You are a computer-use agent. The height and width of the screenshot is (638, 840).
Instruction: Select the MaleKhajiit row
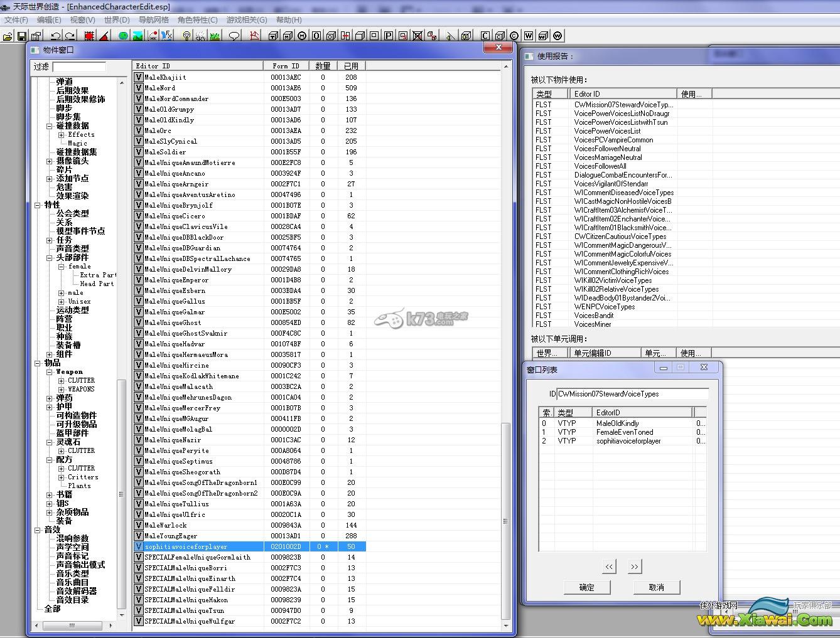249,77
